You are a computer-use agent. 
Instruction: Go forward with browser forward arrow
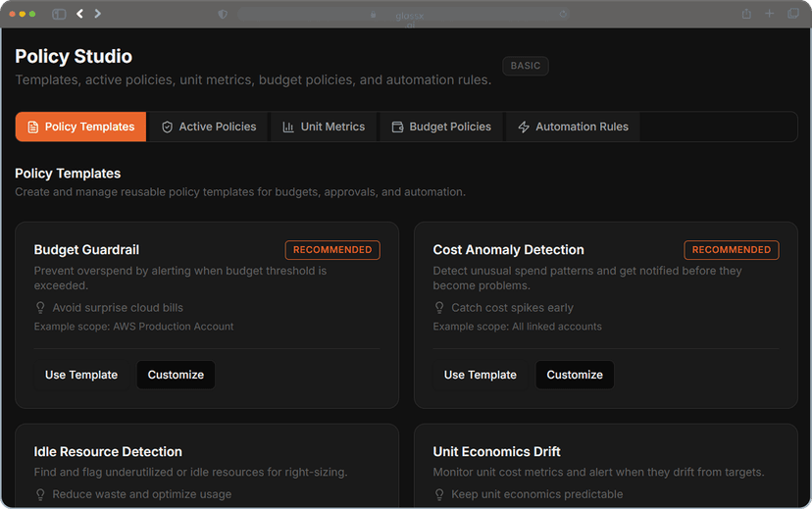tap(97, 14)
